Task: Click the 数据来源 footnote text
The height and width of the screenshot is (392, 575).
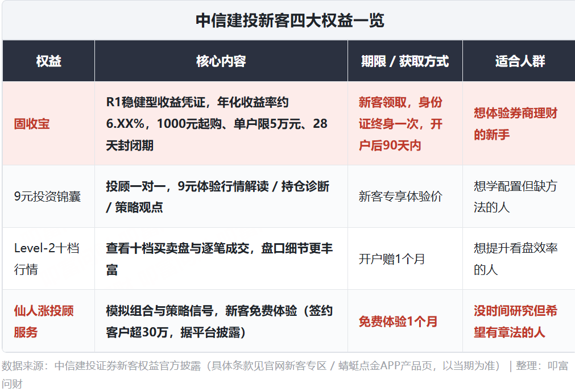Action: (x=285, y=374)
